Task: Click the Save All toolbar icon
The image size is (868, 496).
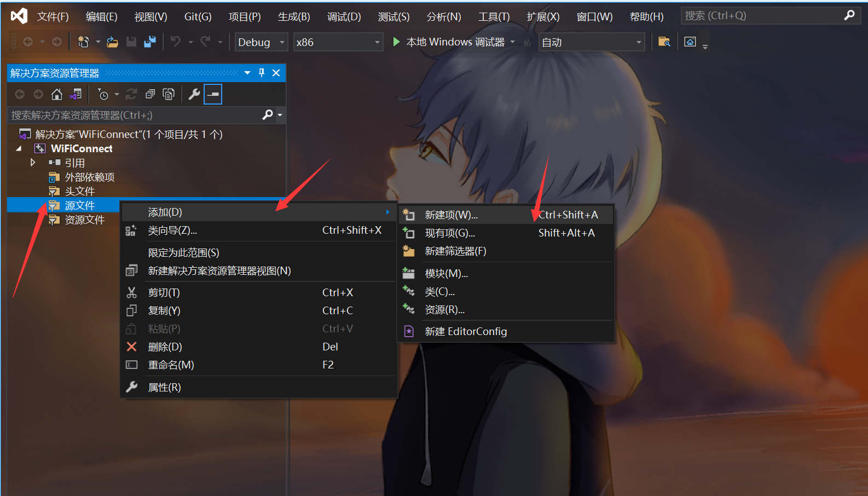Action: (150, 42)
